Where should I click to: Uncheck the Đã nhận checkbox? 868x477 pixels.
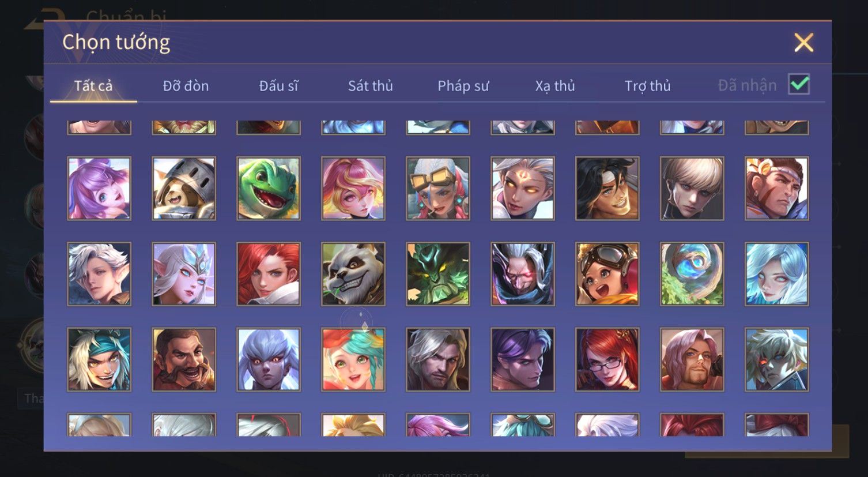click(799, 84)
